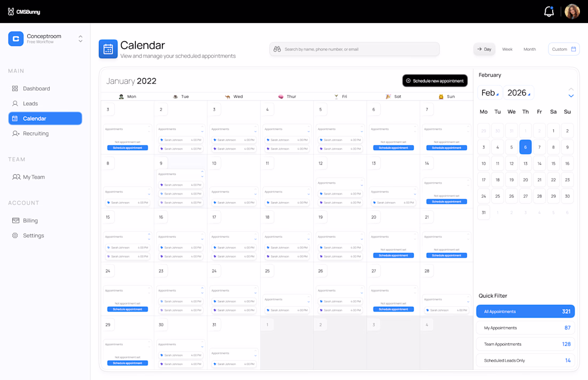Click Schedule appointment on Sun 7
This screenshot has width=588, height=380.
click(447, 148)
